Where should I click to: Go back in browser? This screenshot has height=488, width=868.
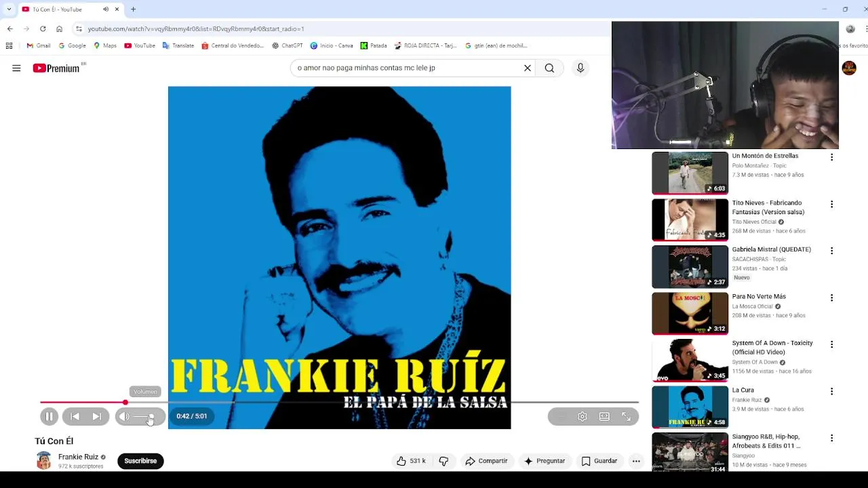(x=9, y=28)
